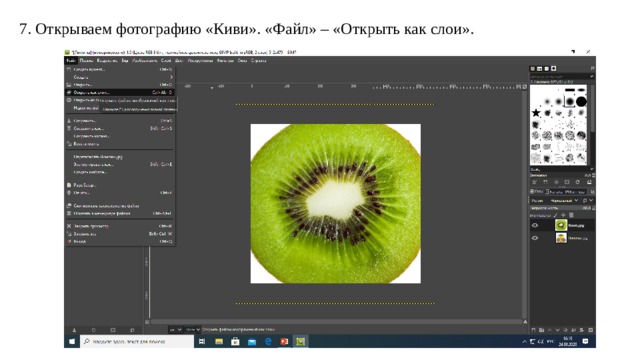Select the Киви.jpg layer thumbnail
This screenshot has height=360, width=640.
(561, 225)
